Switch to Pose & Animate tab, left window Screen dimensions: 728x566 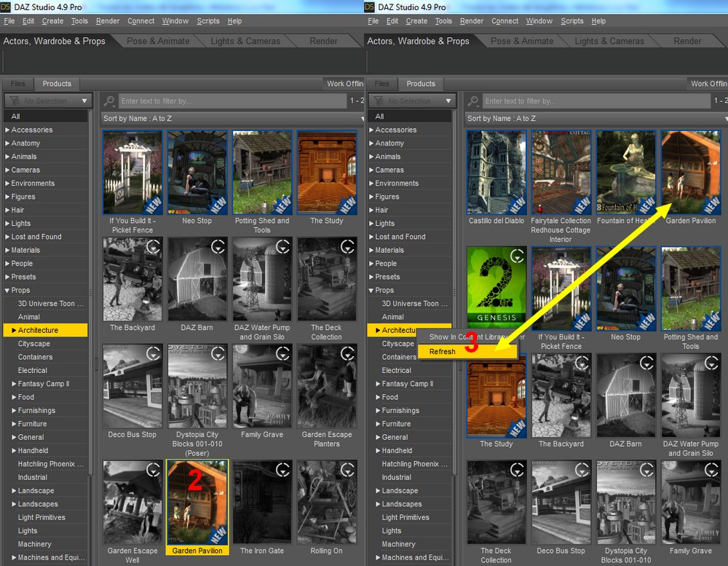(x=158, y=41)
